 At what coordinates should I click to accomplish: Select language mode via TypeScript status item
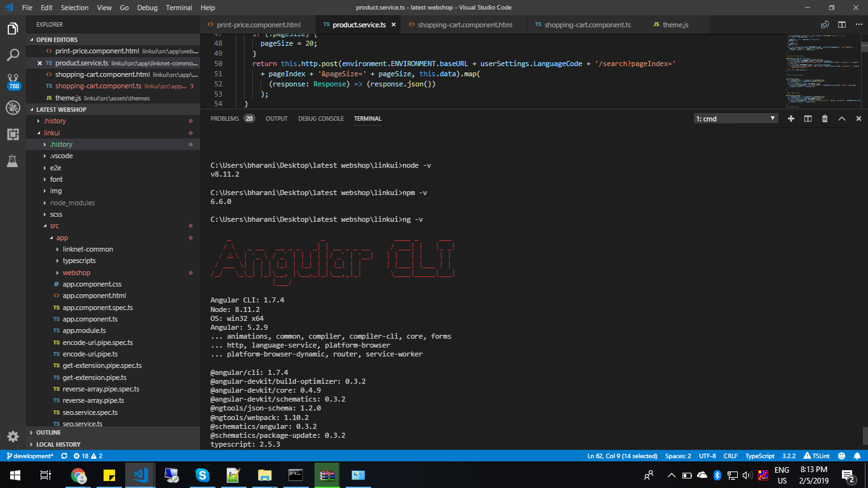tap(760, 456)
